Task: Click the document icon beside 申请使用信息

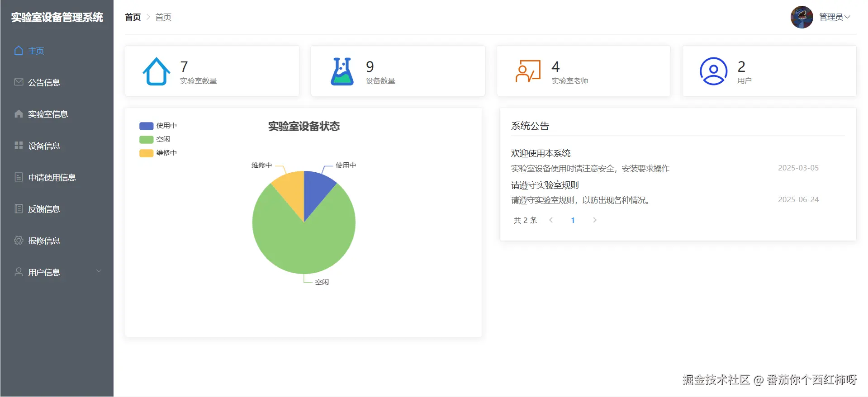Action: (x=19, y=177)
